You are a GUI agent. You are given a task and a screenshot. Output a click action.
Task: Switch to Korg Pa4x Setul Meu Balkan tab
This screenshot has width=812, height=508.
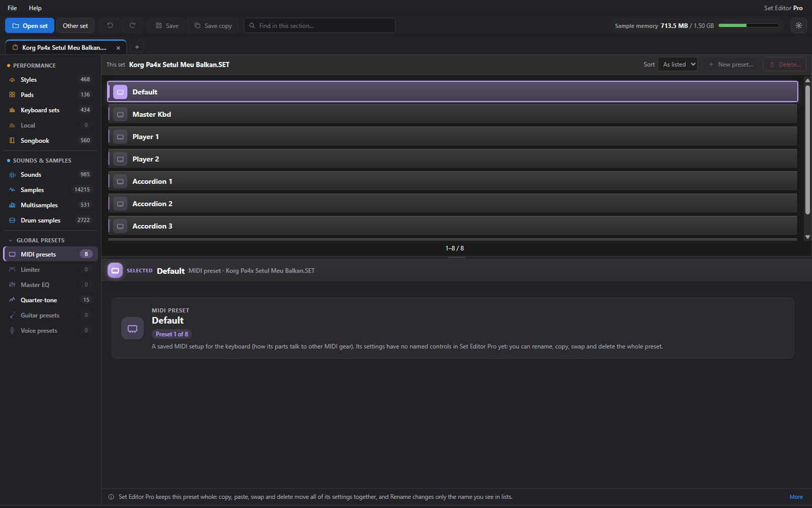66,47
